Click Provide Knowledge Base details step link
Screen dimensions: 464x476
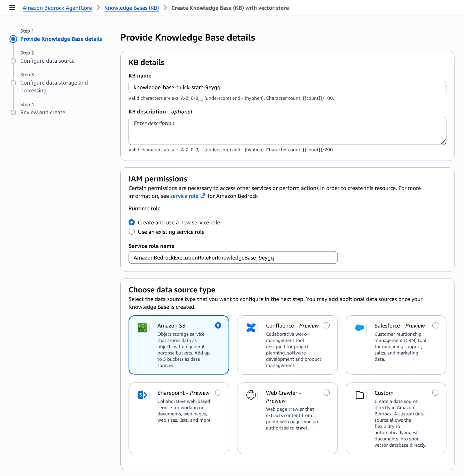tap(61, 39)
